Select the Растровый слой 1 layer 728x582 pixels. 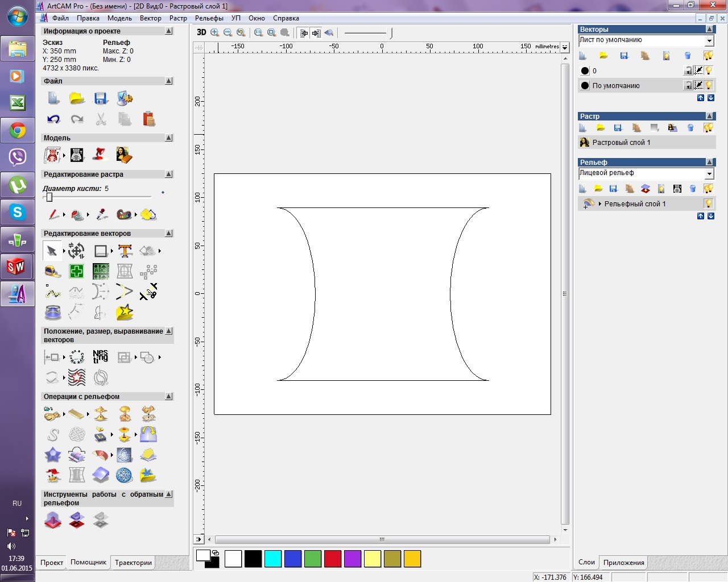coord(621,143)
